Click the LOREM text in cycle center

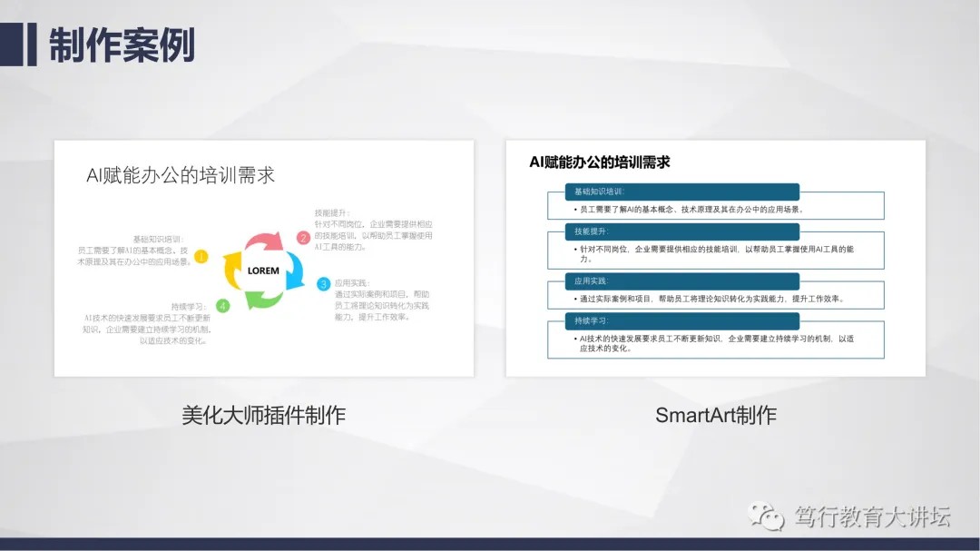coord(263,271)
